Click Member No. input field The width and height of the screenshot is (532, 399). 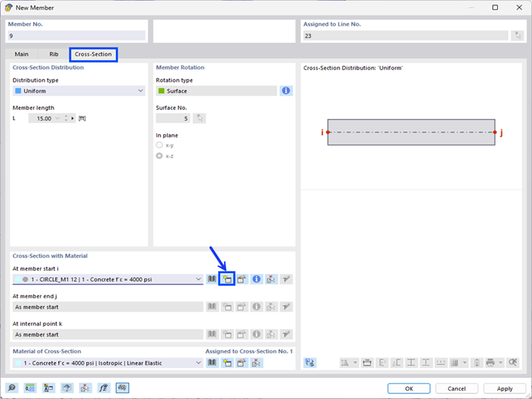tap(76, 36)
